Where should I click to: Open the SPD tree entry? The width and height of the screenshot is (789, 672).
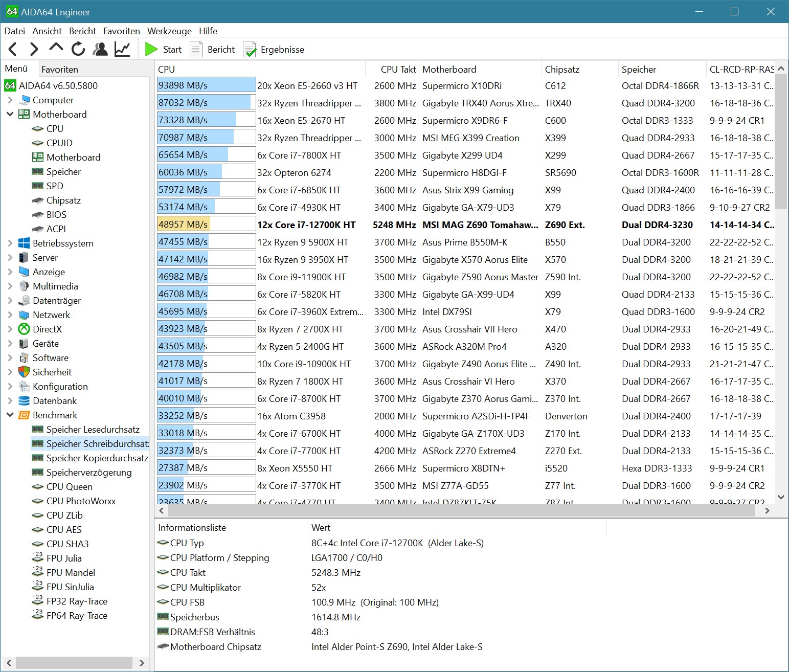55,186
